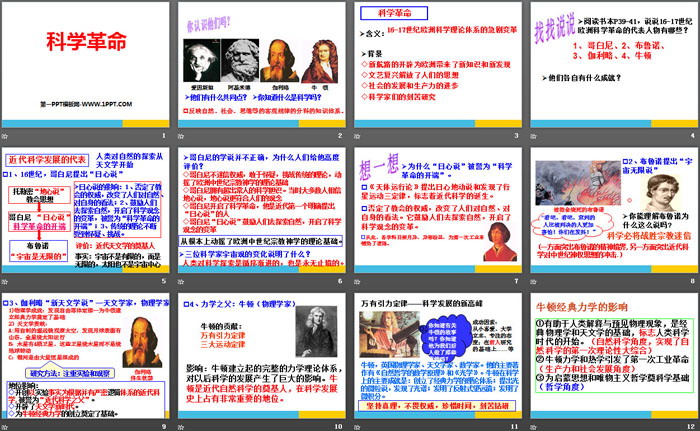The width and height of the screenshot is (700, 431).
Task: Select slide 6 about 哥白尼的学说 评价
Action: (262, 210)
